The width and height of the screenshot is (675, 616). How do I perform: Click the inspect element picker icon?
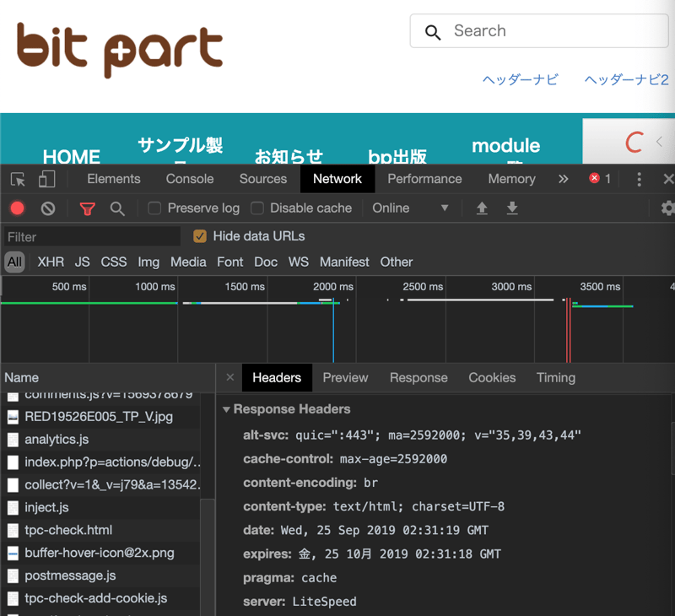(18, 179)
